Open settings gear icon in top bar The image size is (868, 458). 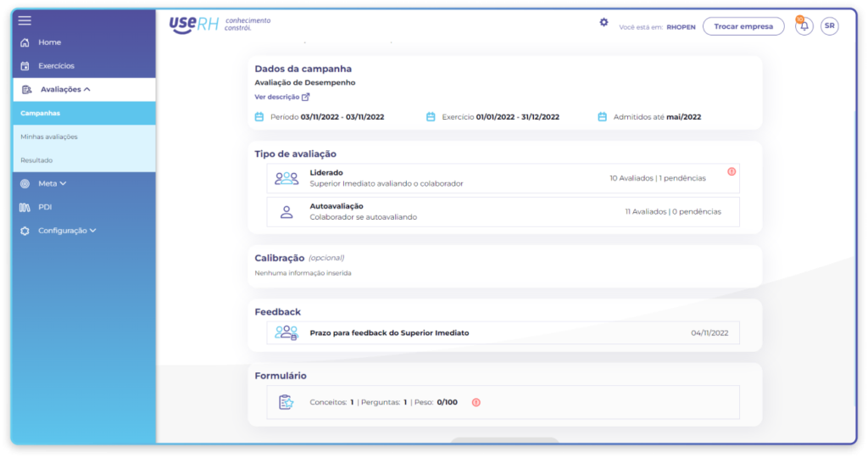pos(604,22)
